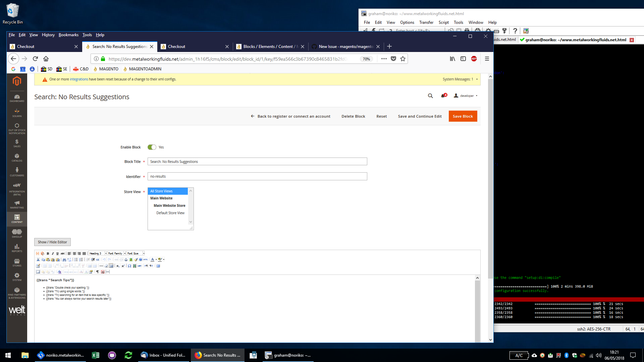Expand the System Messages dropdown
Screen dimensions: 644x362
pos(477,79)
